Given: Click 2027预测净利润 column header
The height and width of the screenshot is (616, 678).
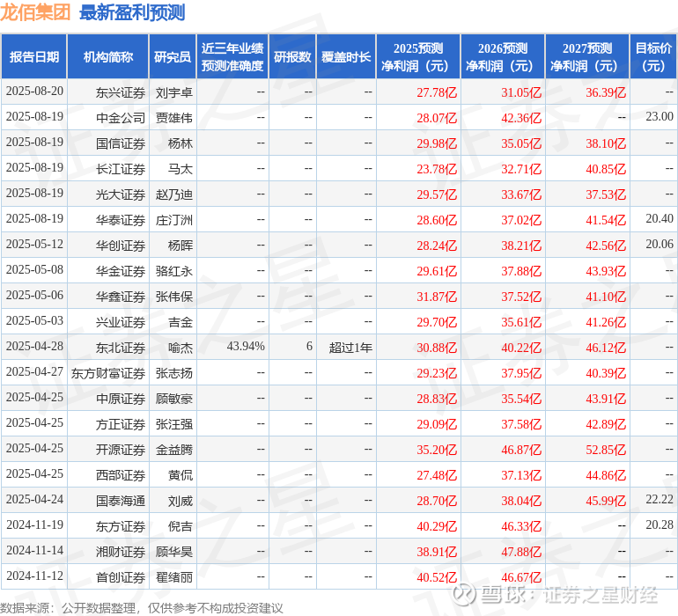Looking at the screenshot, I should pos(587,56).
